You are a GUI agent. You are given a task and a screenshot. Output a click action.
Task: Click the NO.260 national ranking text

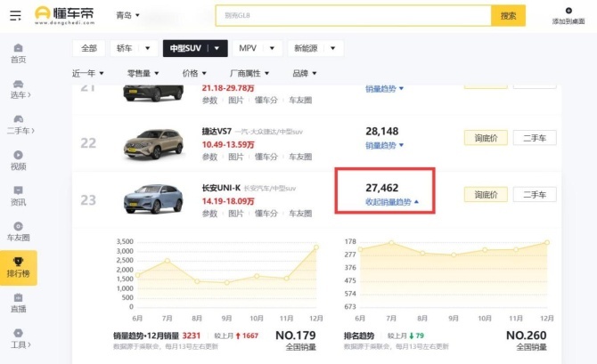point(527,336)
